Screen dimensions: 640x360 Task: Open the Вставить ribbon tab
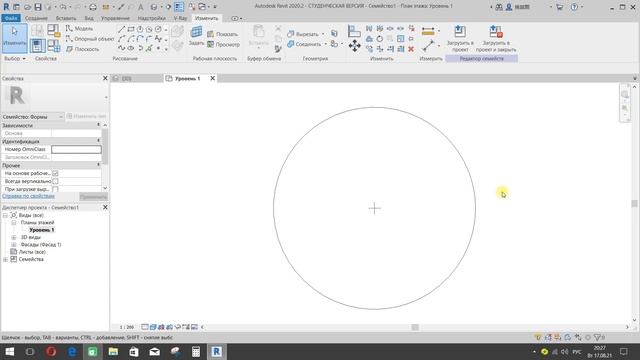pyautogui.click(x=66, y=18)
